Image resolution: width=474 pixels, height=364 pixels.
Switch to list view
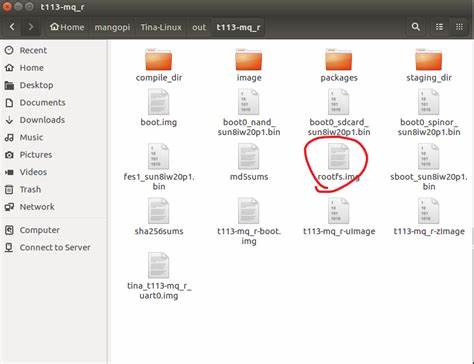point(439,27)
